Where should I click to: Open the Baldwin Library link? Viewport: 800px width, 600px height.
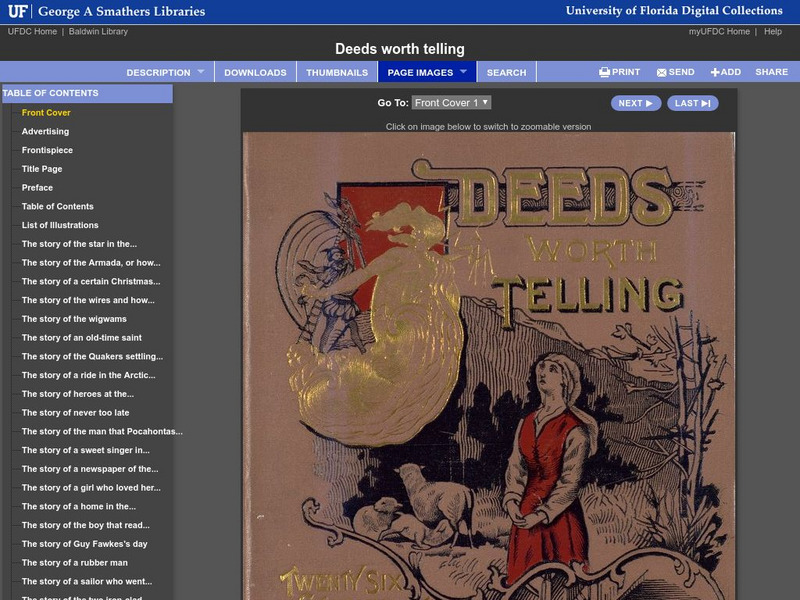click(x=100, y=30)
